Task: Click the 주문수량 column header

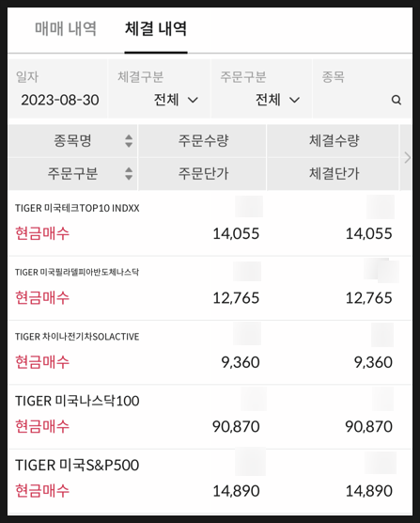Action: point(203,141)
